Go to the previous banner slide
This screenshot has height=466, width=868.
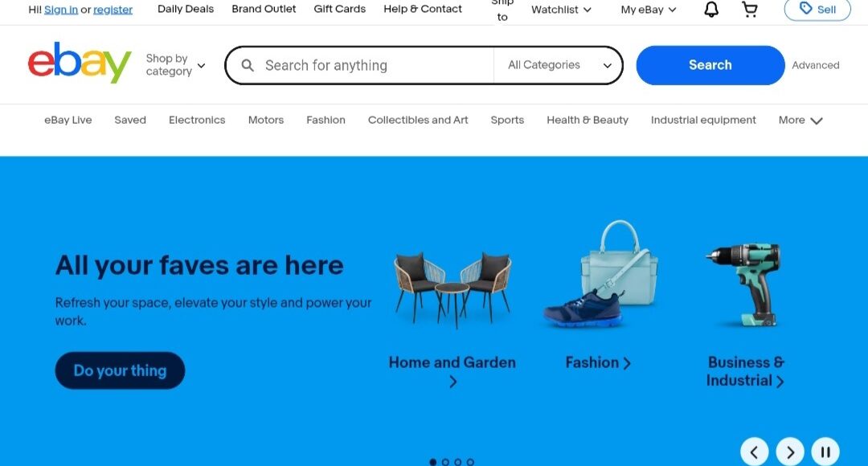coord(754,452)
